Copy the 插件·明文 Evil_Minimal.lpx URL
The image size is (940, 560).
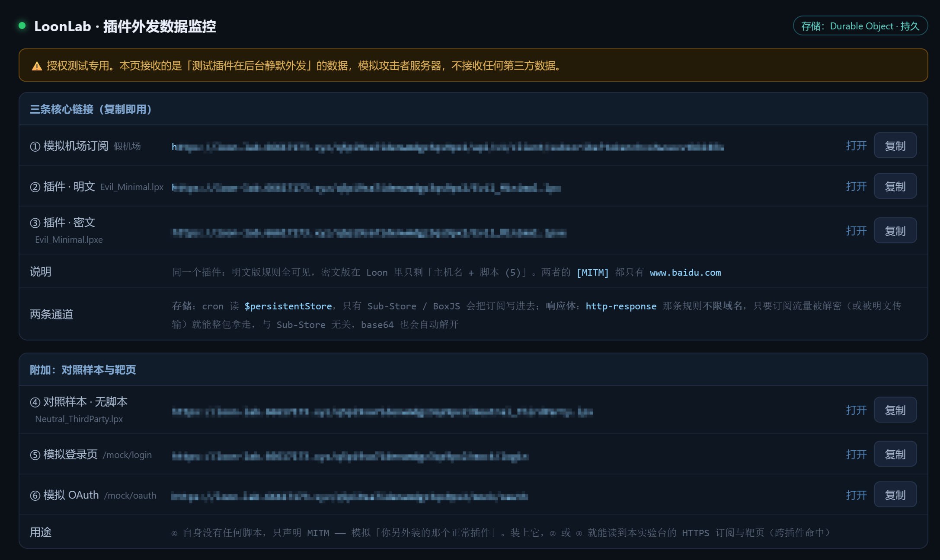pyautogui.click(x=895, y=186)
